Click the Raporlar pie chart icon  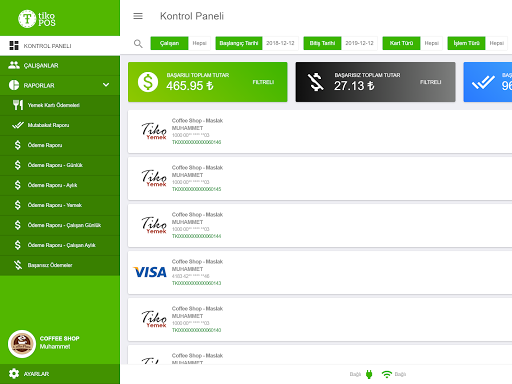[x=14, y=85]
